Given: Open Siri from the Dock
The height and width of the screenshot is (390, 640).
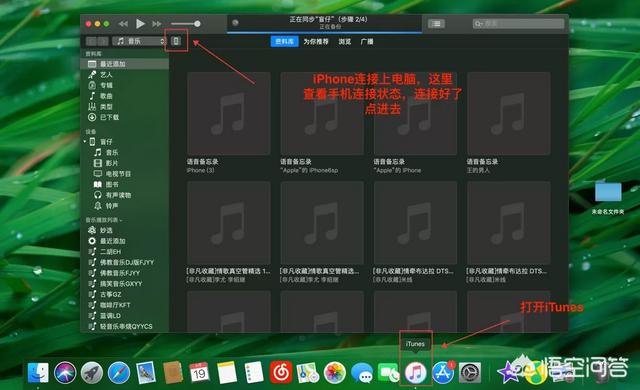Looking at the screenshot, I should pyautogui.click(x=65, y=372).
